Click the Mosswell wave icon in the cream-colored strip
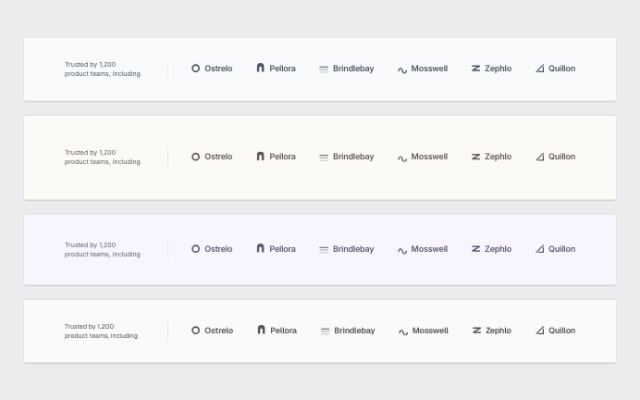 (402, 158)
